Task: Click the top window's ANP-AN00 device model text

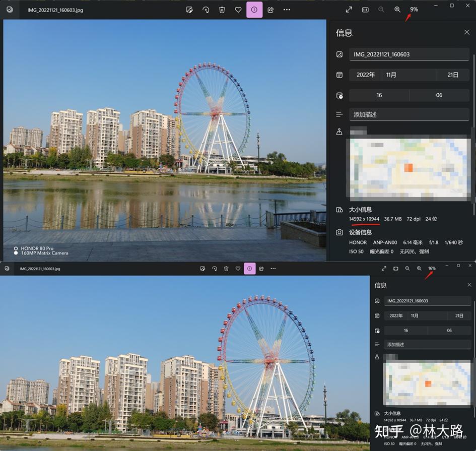Action: tap(385, 242)
